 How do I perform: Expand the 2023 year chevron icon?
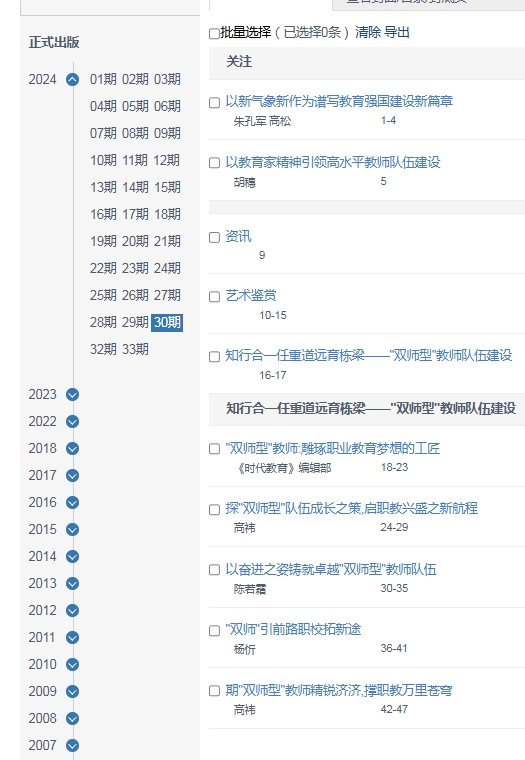pos(72,395)
